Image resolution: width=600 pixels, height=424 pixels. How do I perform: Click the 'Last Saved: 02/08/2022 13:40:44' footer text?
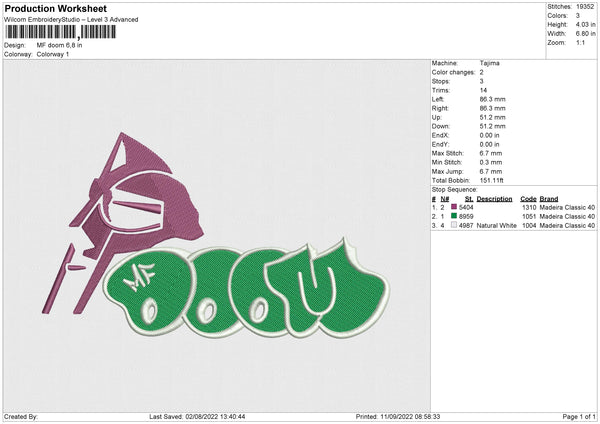click(x=197, y=417)
